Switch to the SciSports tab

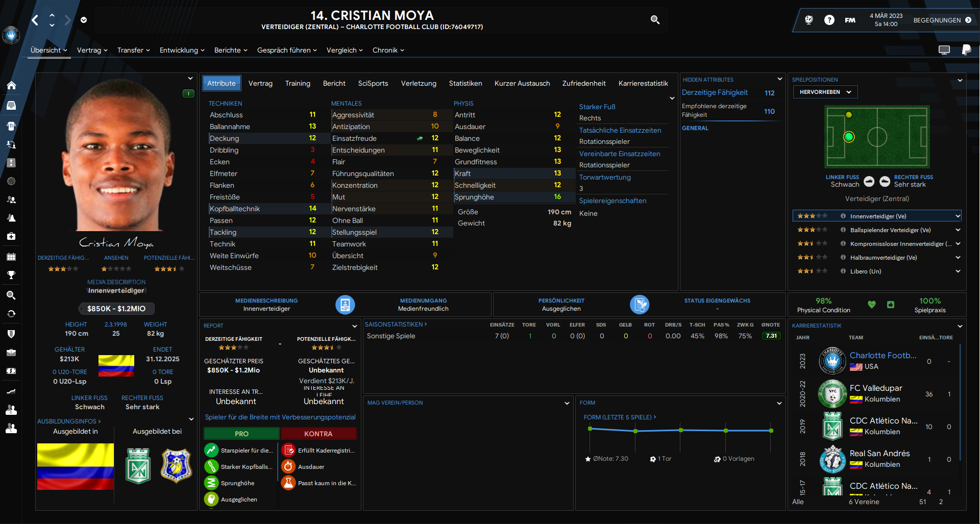coord(373,83)
